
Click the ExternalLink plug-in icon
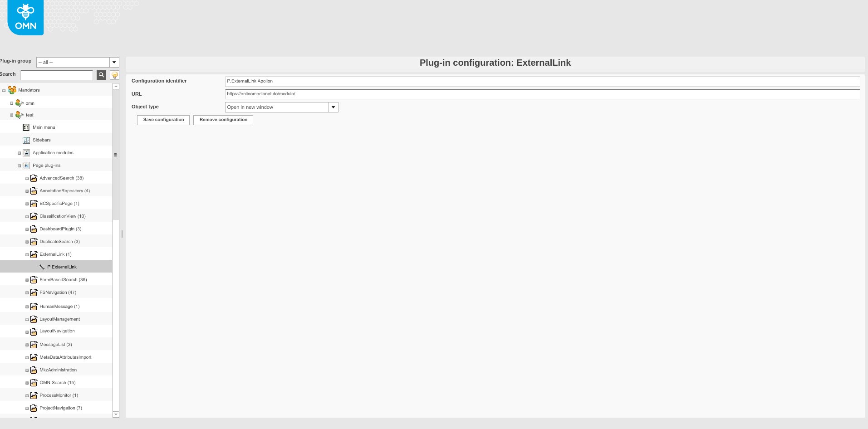pyautogui.click(x=34, y=254)
